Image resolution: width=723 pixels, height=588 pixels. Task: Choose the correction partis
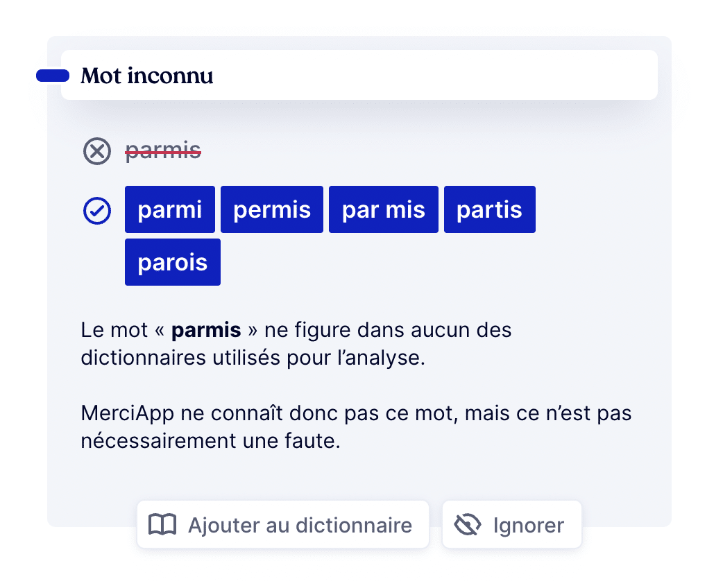489,209
